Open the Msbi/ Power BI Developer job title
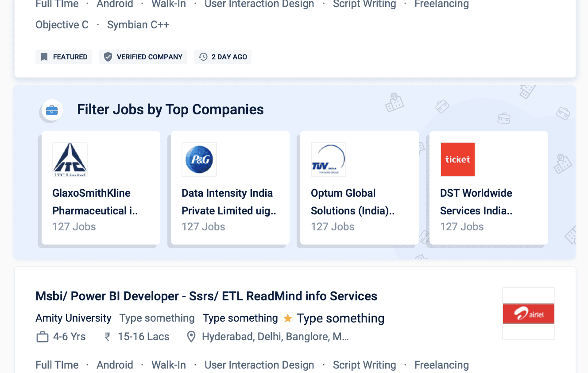Screen dimensions: 588x373 pyautogui.click(x=206, y=296)
